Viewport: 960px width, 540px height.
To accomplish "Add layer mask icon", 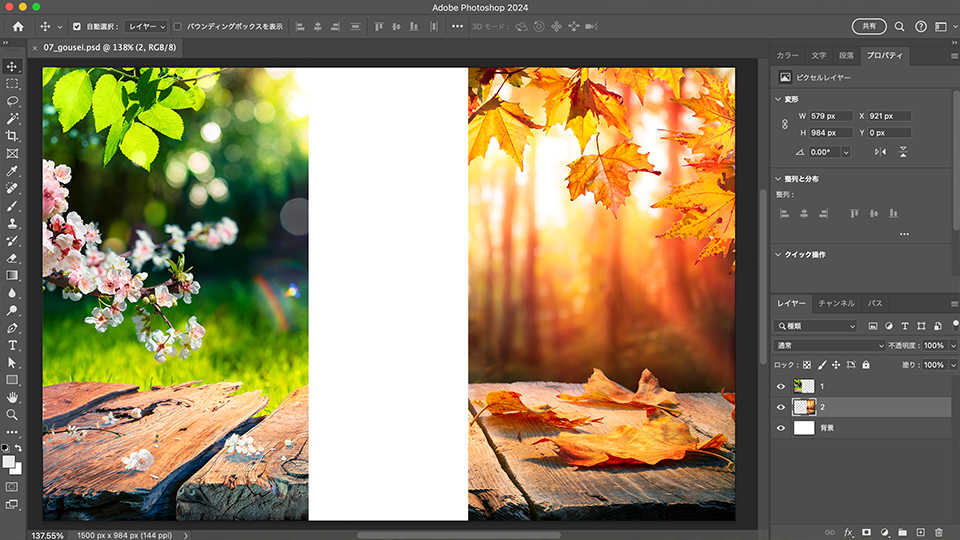I will click(x=866, y=532).
